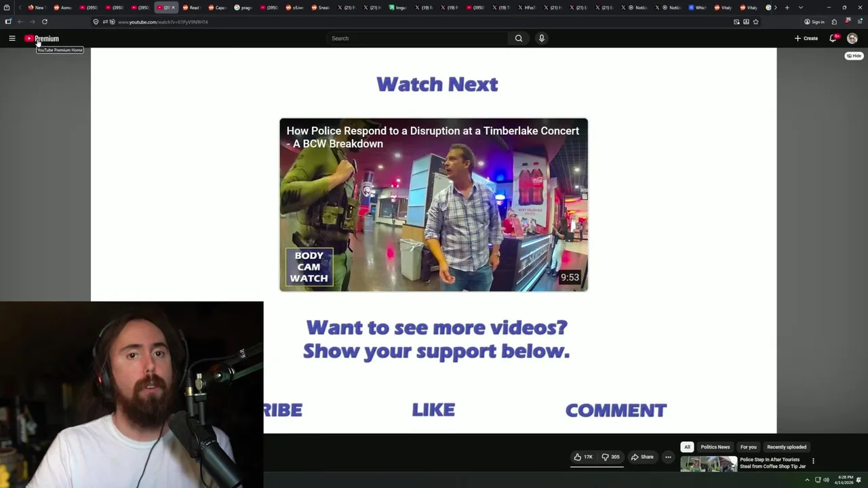This screenshot has width=868, height=488.
Task: Open the browser extensions puzzle icon
Action: tap(834, 22)
